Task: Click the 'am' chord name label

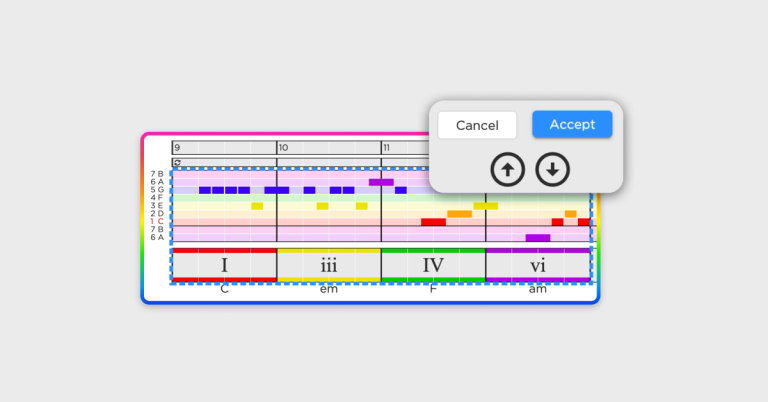Action: tap(538, 289)
